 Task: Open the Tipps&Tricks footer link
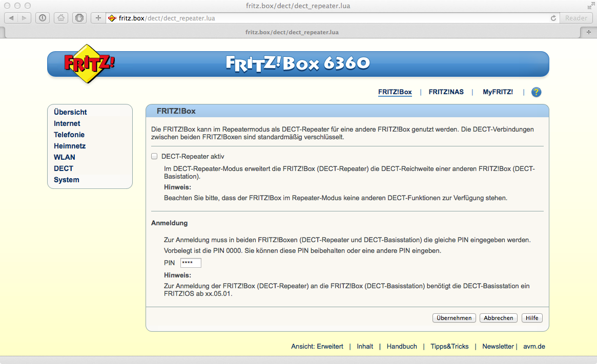point(449,347)
